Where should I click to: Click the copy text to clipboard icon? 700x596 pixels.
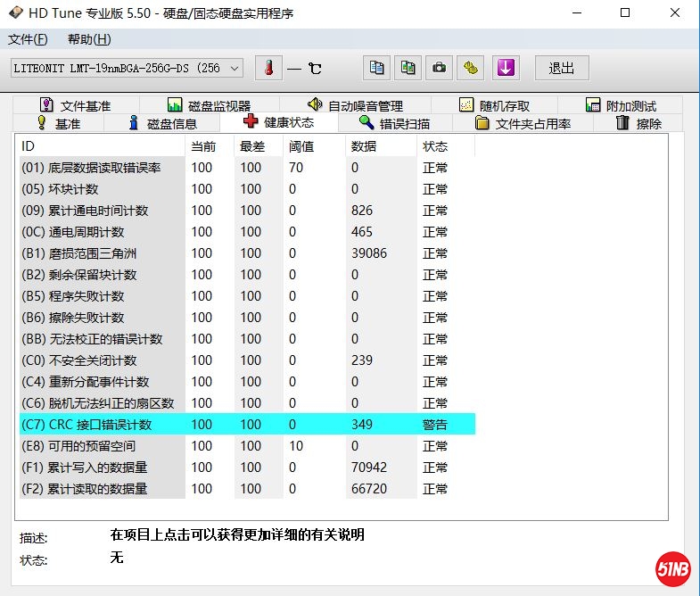coord(377,68)
